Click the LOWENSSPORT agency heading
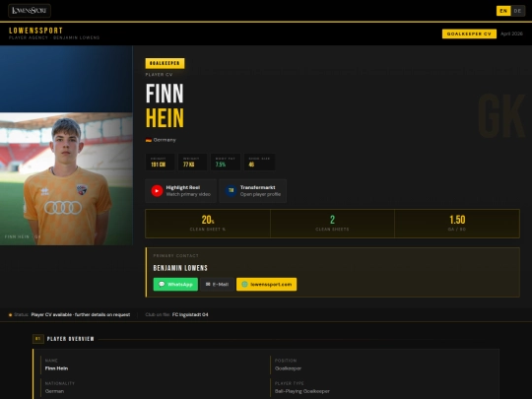Screen dimensions: 532x399 [x=36, y=31]
